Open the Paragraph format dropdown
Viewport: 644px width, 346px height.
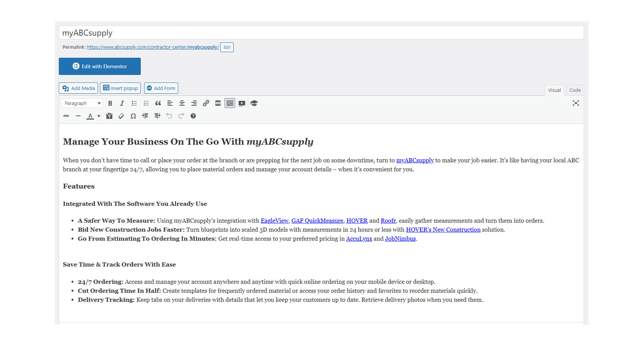tap(82, 103)
